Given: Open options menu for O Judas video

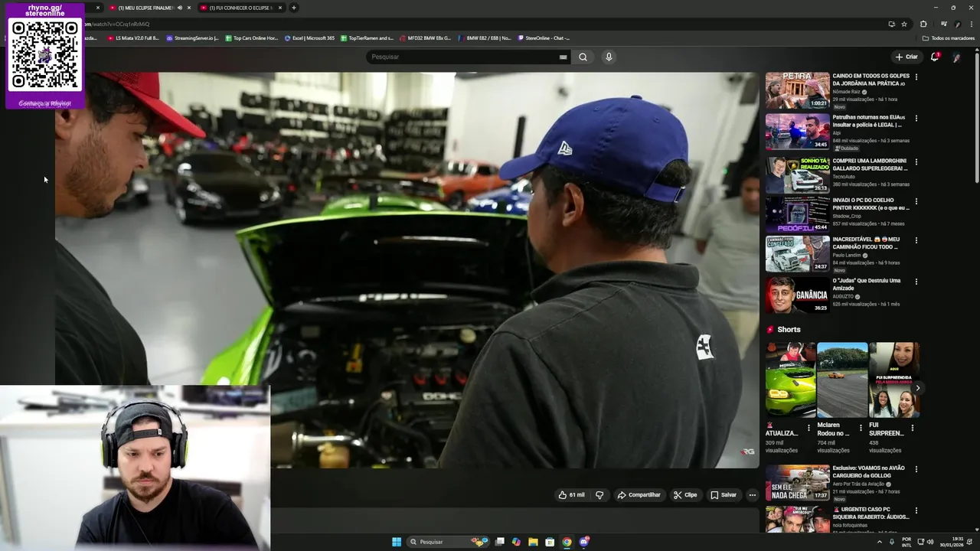Looking at the screenshot, I should point(916,282).
